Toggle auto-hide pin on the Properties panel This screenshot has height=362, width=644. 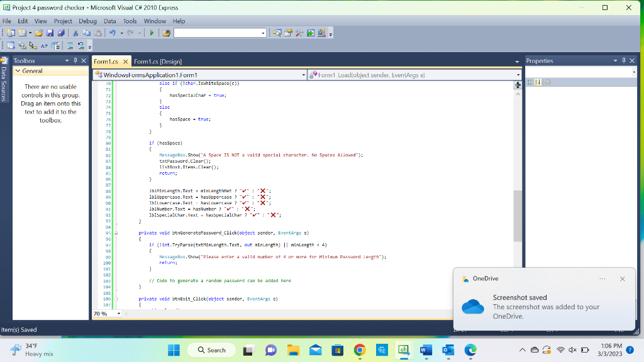[625, 60]
